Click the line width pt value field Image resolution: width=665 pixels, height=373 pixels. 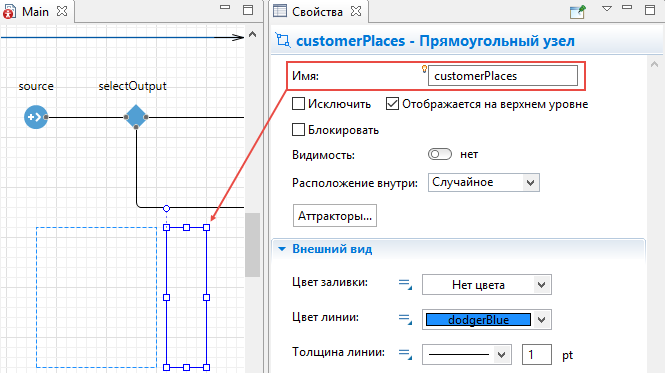point(536,354)
